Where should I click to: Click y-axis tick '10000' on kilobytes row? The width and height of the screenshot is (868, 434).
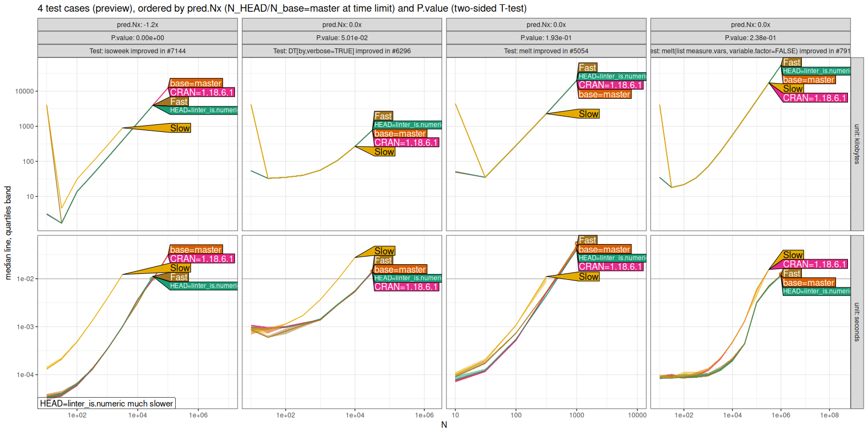click(x=24, y=91)
